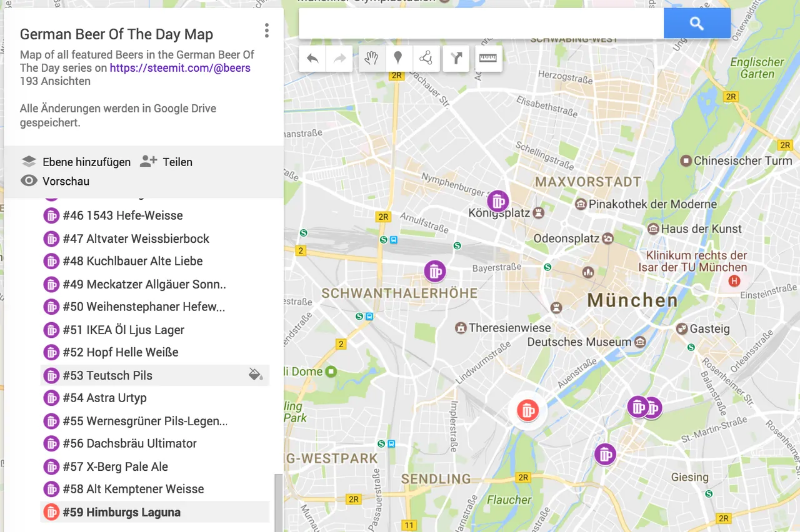Select the draw line tool
The height and width of the screenshot is (532, 800).
pyautogui.click(x=426, y=59)
